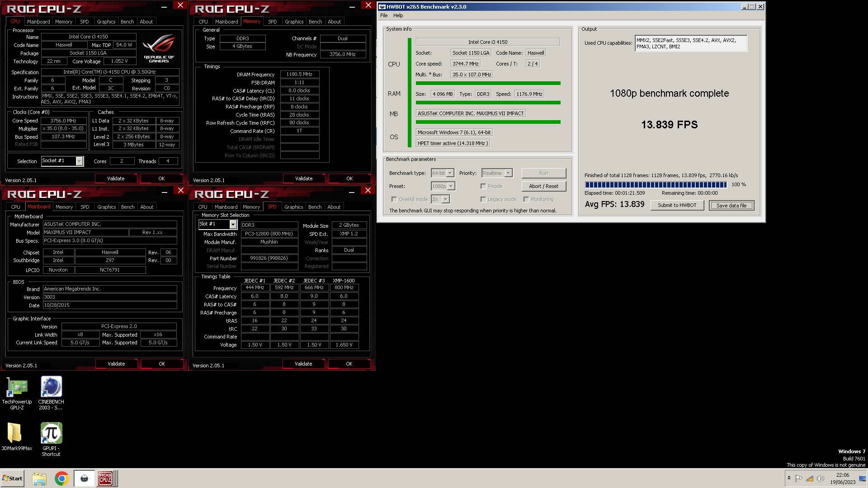Minimize the CPU-Z Memory tab window
This screenshot has height=488, width=868.
point(352,7)
